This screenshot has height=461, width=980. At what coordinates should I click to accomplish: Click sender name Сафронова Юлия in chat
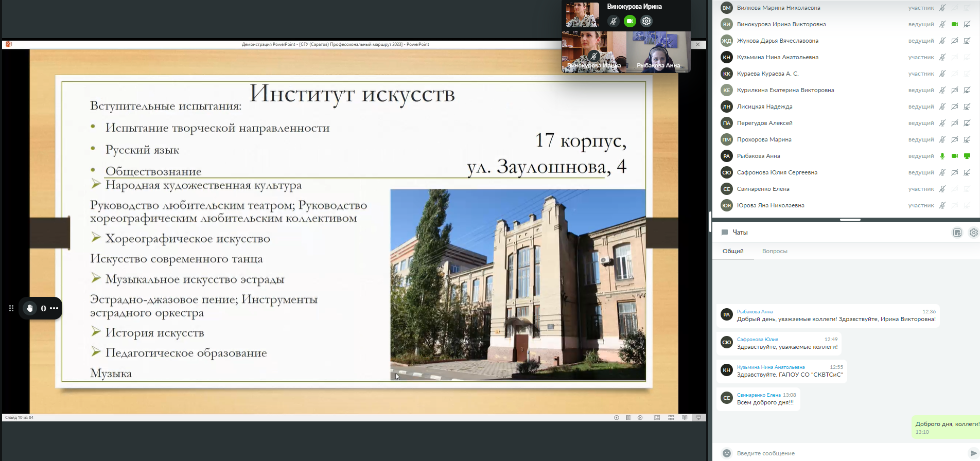click(x=757, y=340)
